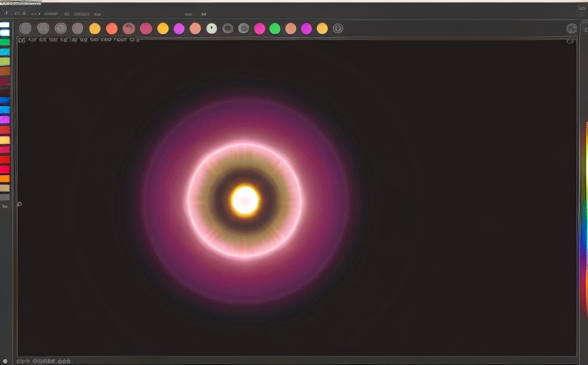This screenshot has width=588, height=365.
Task: Choose the cyan swatch in the left palette
Action: [x=5, y=52]
